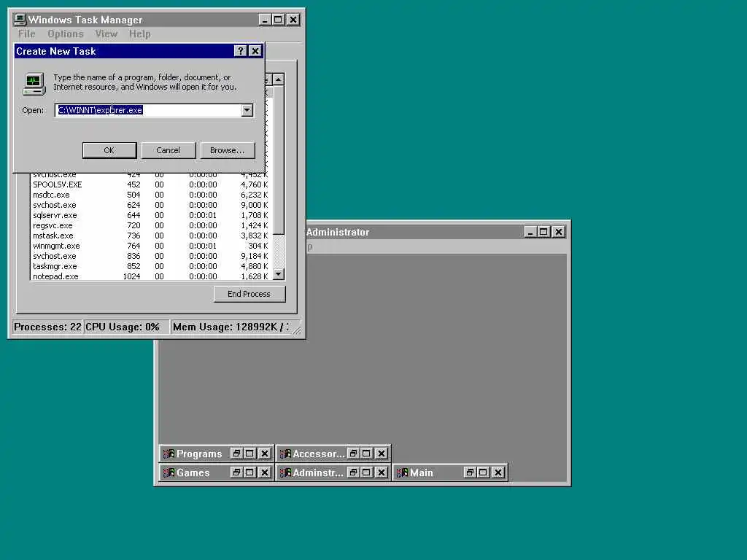Viewport: 747px width, 560px height.
Task: Minimize the Windows Task Manager window
Action: tap(265, 20)
